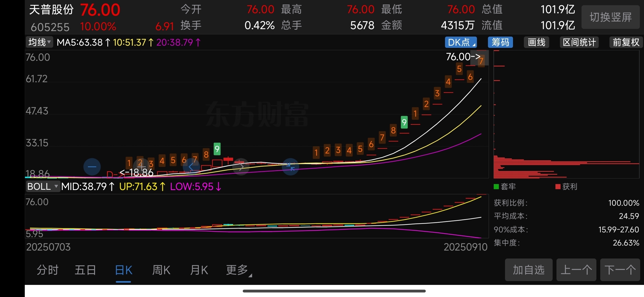Open the 均线 indicator dropdown
Image resolution: width=644 pixels, height=297 pixels.
pyautogui.click(x=39, y=42)
